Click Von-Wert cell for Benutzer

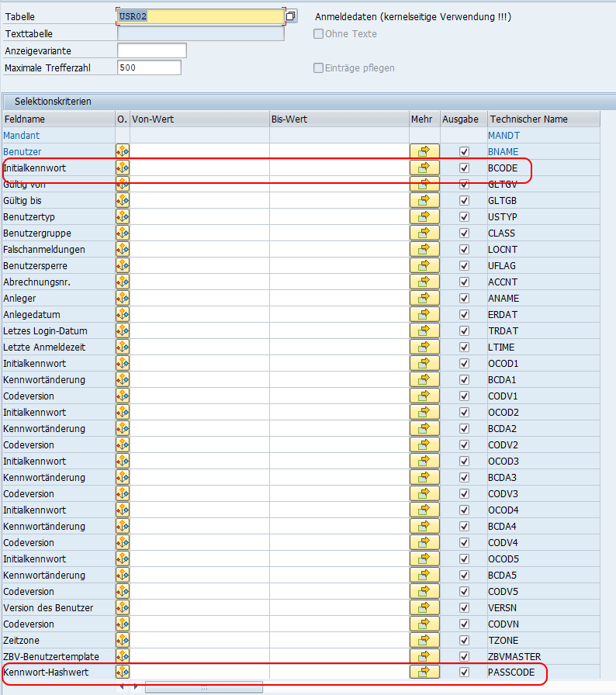click(199, 151)
